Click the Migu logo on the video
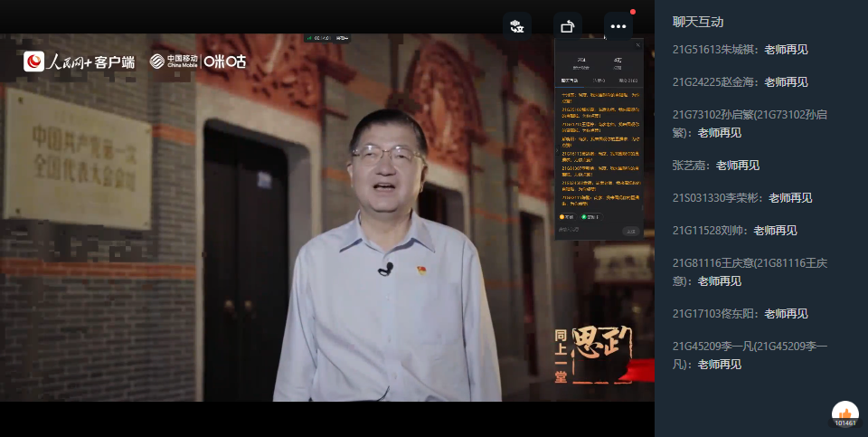 tap(225, 62)
